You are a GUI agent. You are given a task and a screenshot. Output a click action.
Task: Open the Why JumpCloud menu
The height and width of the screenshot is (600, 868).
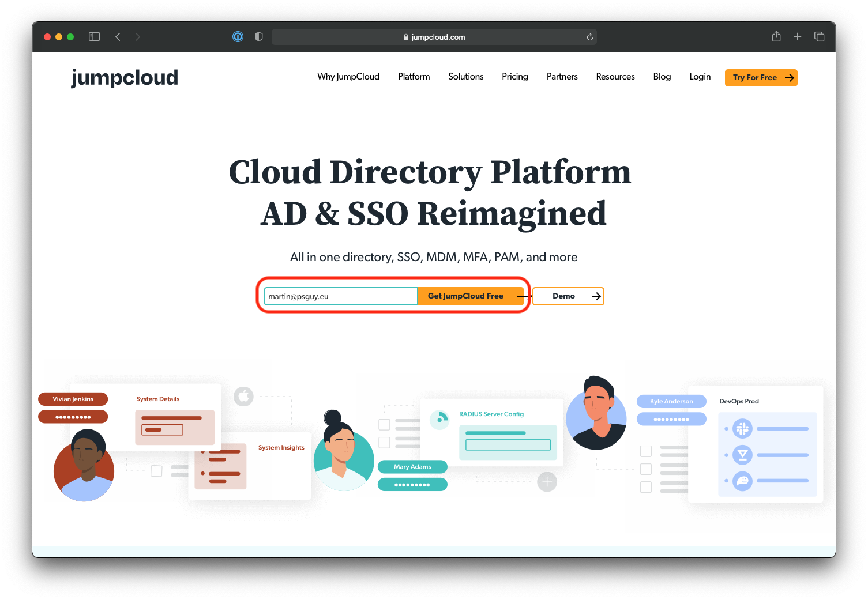pyautogui.click(x=348, y=77)
